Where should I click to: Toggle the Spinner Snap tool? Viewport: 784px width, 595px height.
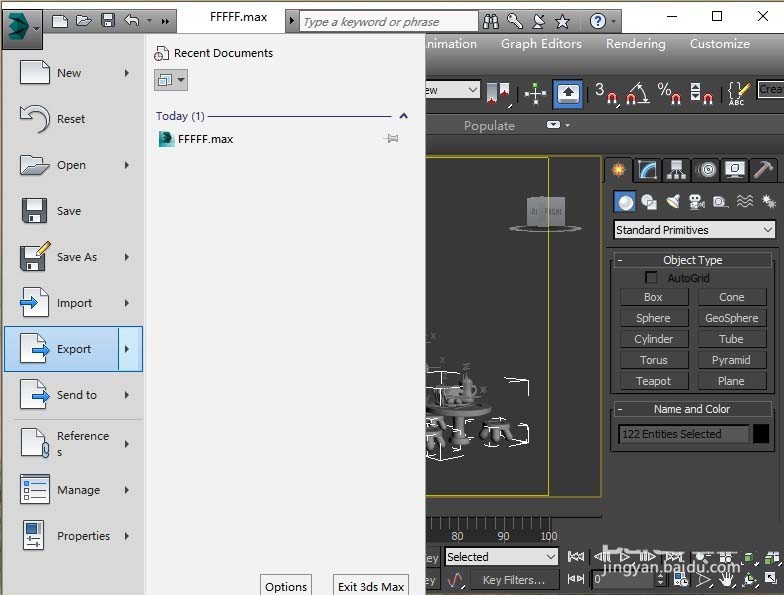[x=700, y=94]
